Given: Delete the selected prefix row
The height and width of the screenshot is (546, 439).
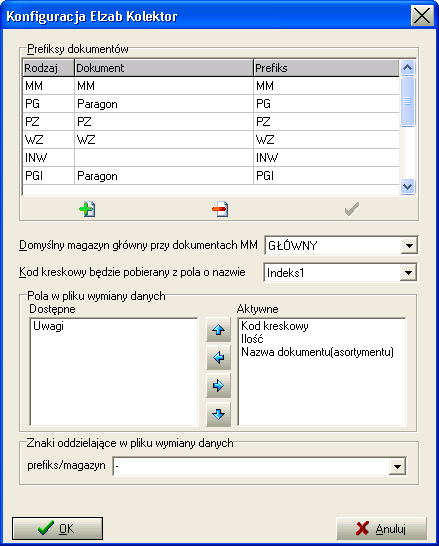Looking at the screenshot, I should pyautogui.click(x=220, y=209).
